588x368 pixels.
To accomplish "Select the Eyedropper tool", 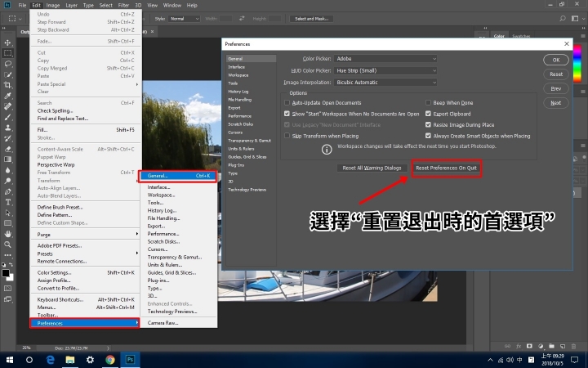I will [7, 96].
